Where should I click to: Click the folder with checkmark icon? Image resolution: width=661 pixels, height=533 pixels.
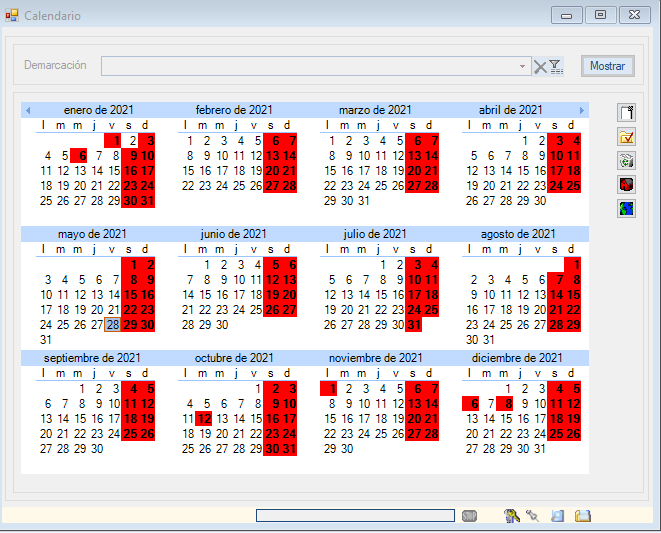(627, 137)
